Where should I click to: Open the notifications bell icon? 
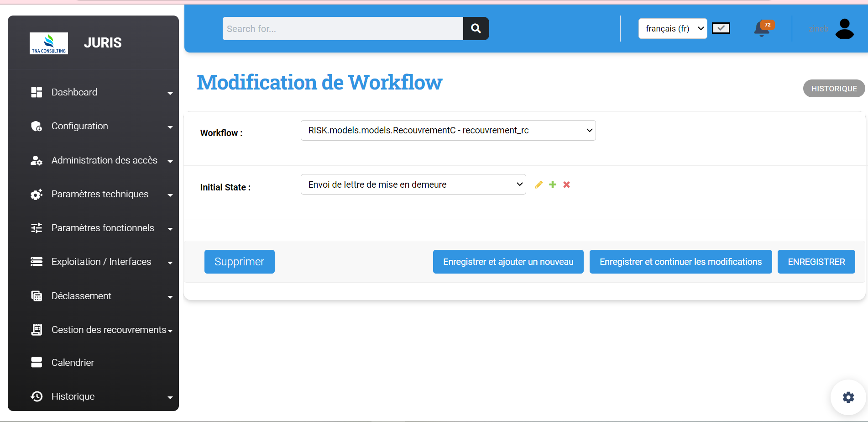coord(762,29)
